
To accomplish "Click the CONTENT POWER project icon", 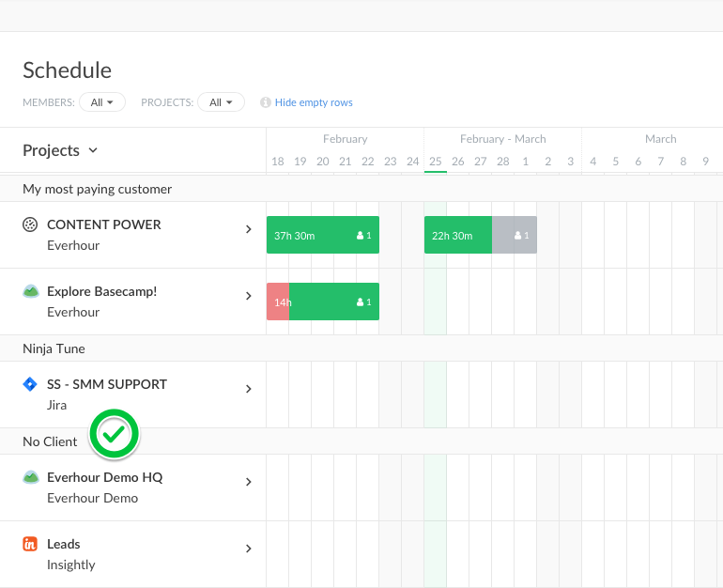I will (30, 224).
